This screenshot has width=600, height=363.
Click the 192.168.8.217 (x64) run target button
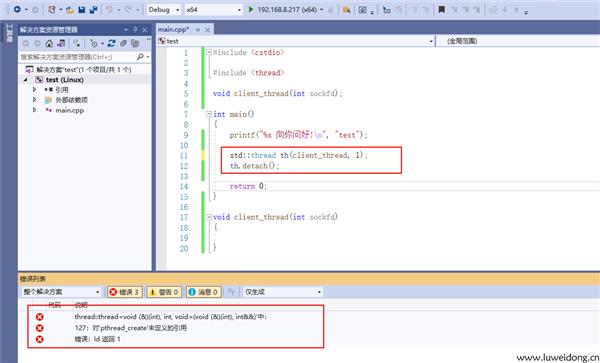pos(283,10)
